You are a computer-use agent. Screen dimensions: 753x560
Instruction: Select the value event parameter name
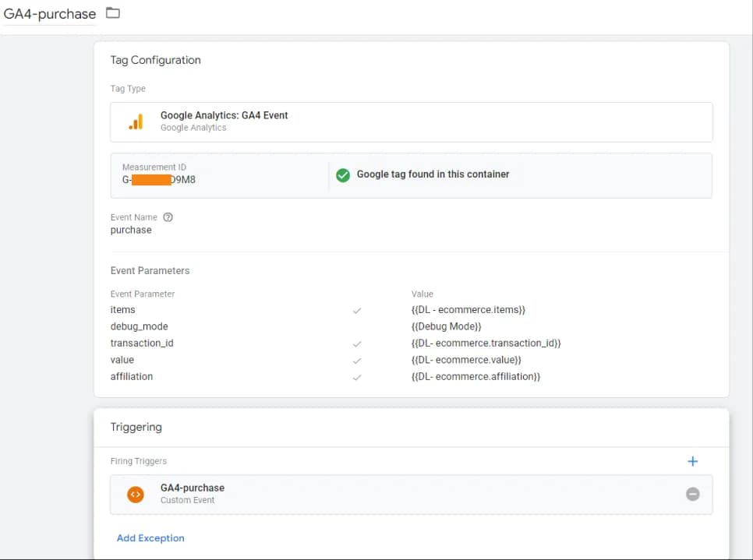pos(122,360)
